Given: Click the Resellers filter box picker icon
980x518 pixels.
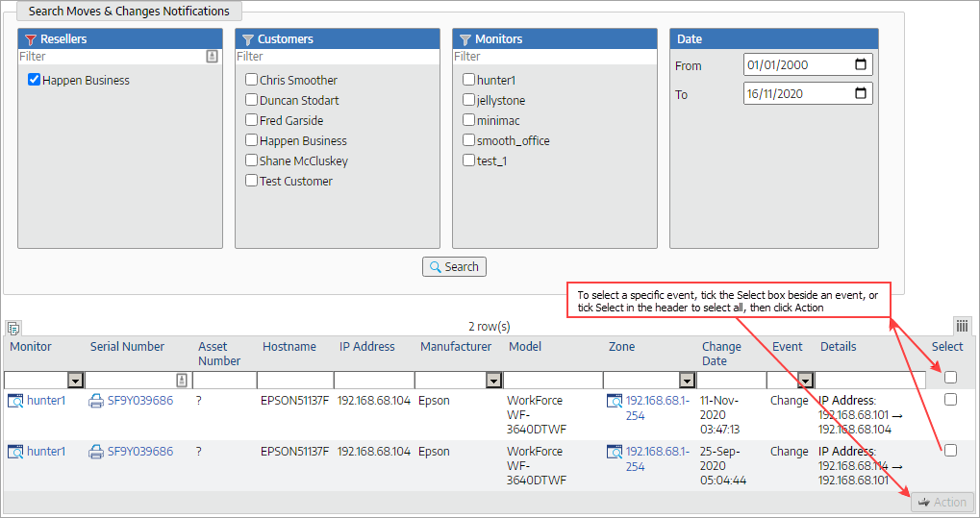Looking at the screenshot, I should pos(212,57).
